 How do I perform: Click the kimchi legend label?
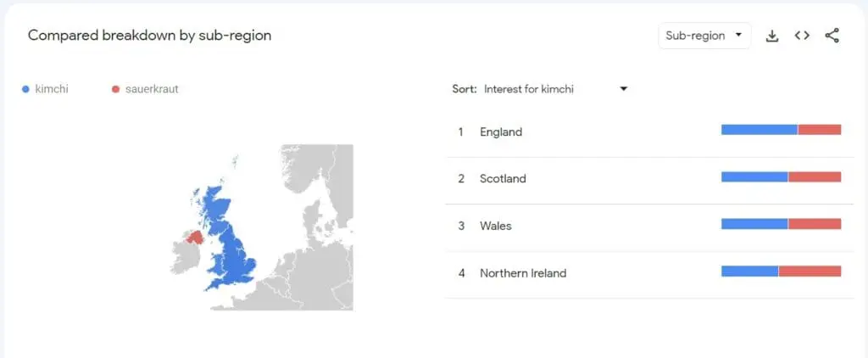(52, 89)
